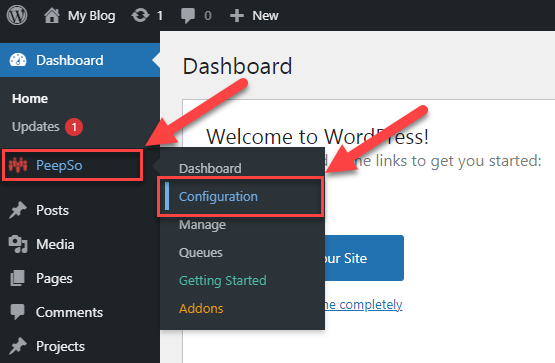Open the Posts menu
Screen dimensions: 555x363
pos(52,210)
